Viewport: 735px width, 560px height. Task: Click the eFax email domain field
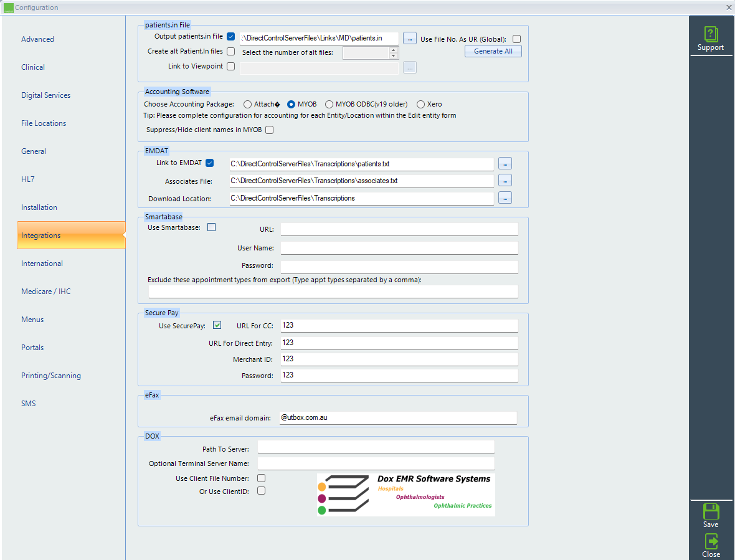coord(398,417)
